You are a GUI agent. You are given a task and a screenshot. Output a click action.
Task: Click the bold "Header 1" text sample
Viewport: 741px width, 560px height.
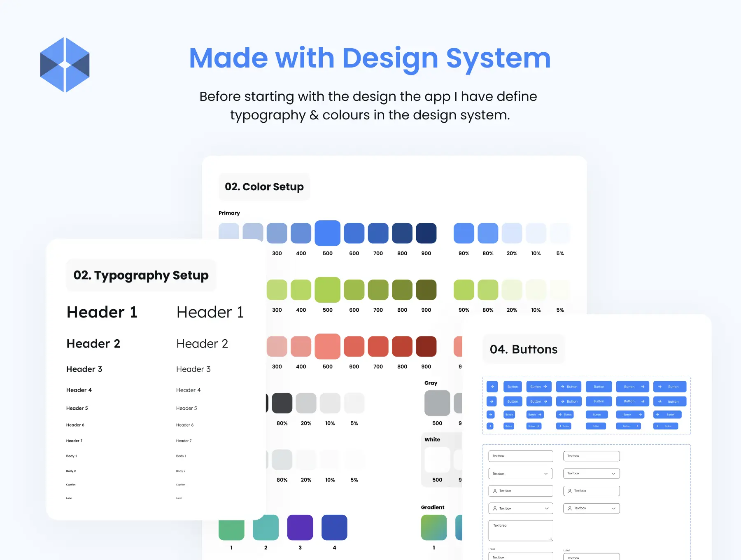coord(102,312)
